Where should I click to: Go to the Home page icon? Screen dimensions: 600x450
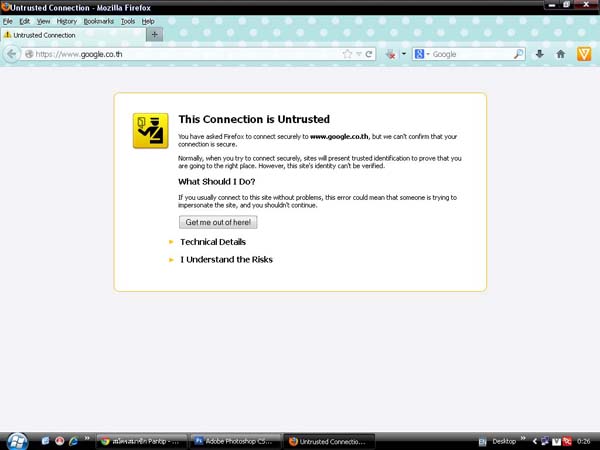point(560,54)
